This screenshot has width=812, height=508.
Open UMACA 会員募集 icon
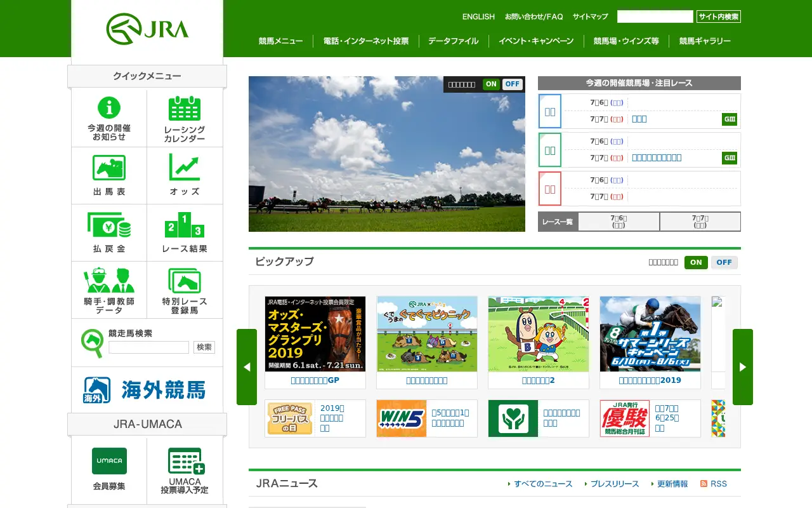[x=109, y=470]
